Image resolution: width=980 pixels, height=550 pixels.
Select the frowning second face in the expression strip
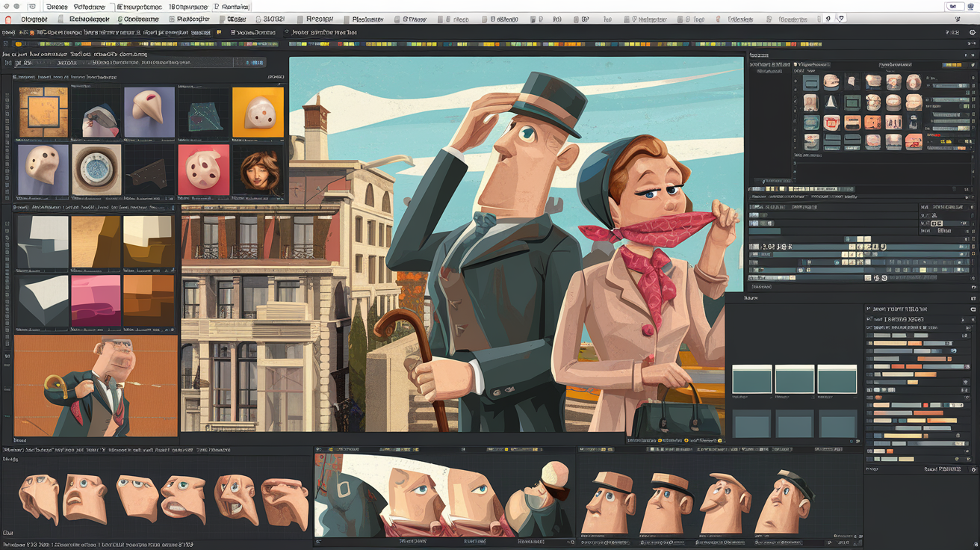84,498
